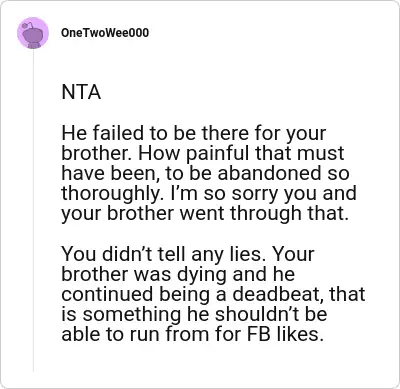400x389 pixels.
Task: Open the purple Snoo avatar profile
Action: (33, 33)
